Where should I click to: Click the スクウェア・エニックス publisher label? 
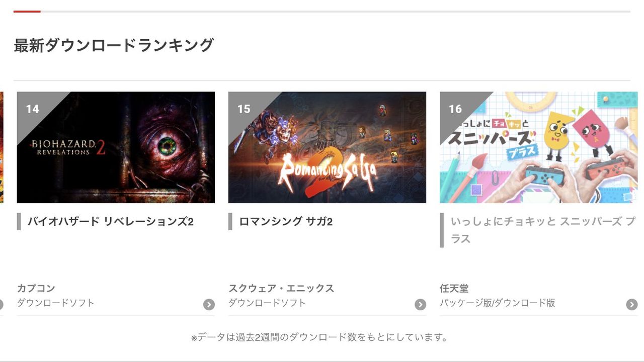pyautogui.click(x=281, y=288)
